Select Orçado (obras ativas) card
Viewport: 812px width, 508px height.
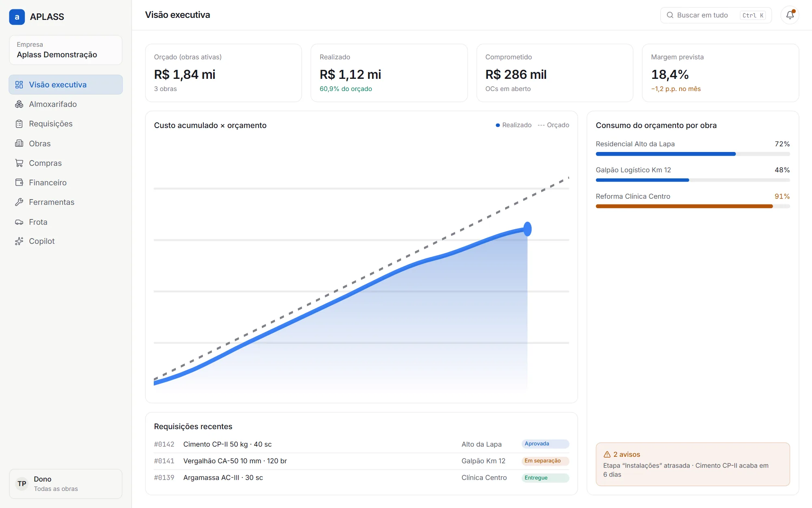[223, 73]
